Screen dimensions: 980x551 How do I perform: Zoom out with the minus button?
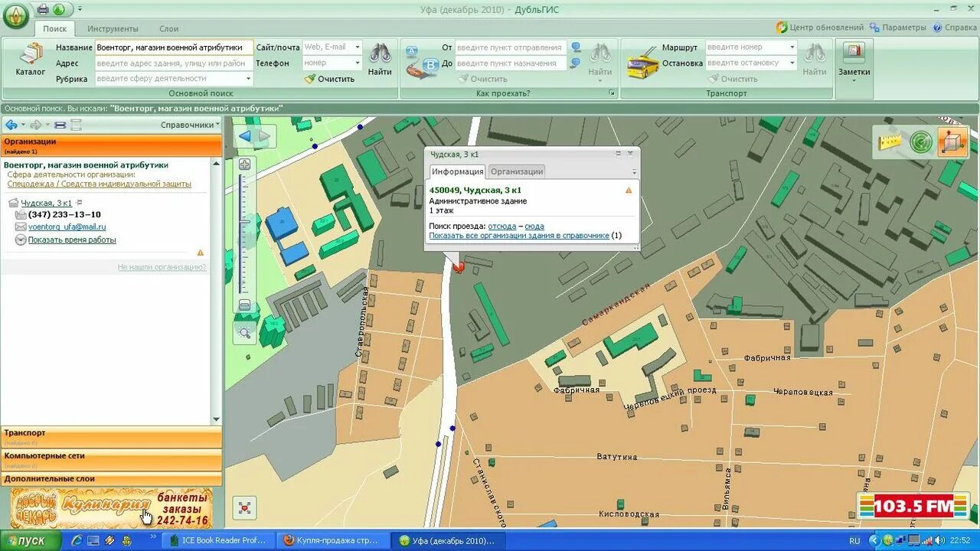(x=245, y=305)
